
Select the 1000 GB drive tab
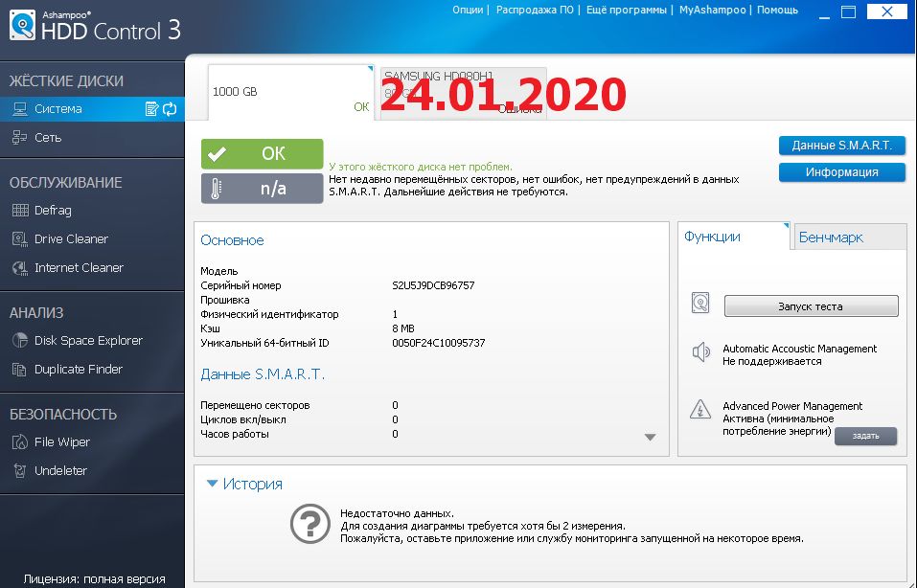[x=290, y=92]
